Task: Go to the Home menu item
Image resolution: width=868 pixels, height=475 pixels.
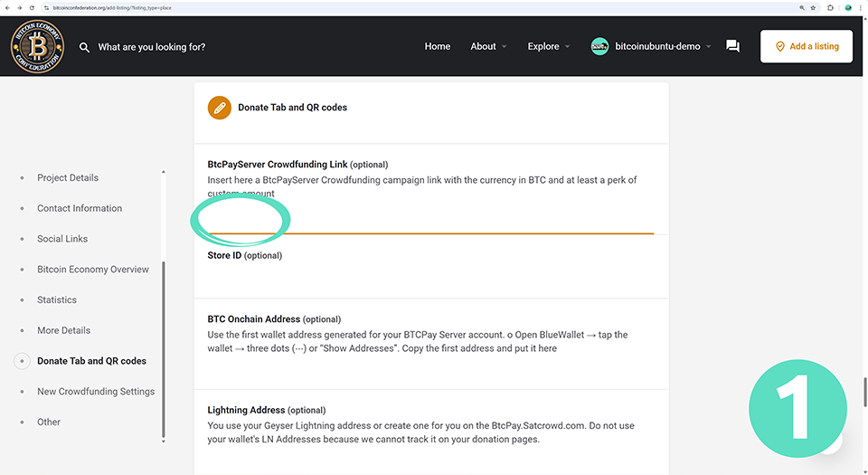Action: [x=438, y=47]
